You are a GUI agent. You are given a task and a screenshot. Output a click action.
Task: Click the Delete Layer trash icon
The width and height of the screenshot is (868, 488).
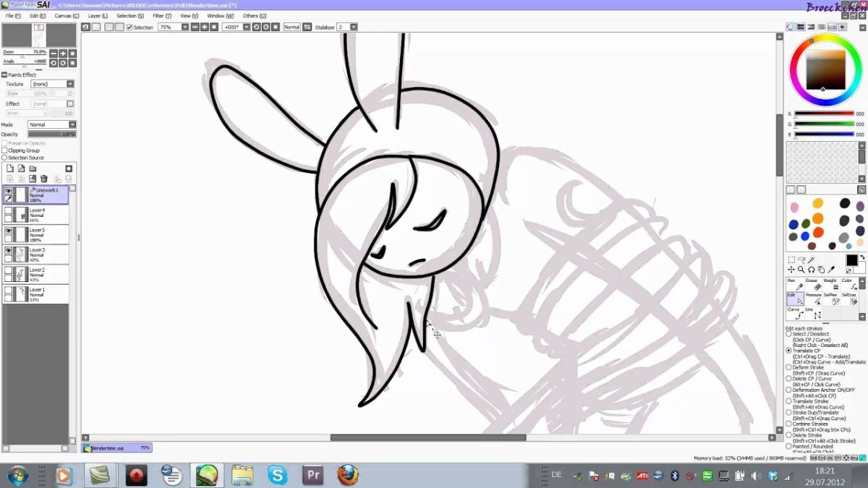pos(44,179)
